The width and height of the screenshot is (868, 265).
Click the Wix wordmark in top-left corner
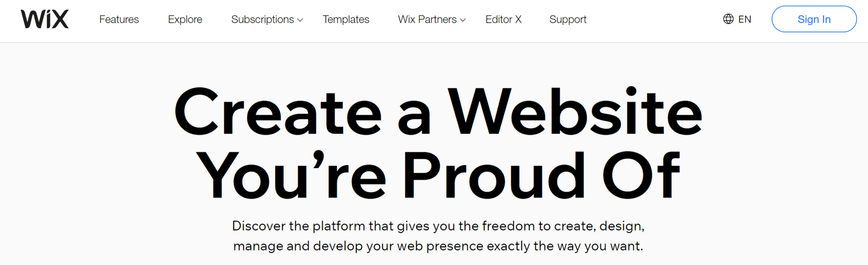(x=45, y=19)
